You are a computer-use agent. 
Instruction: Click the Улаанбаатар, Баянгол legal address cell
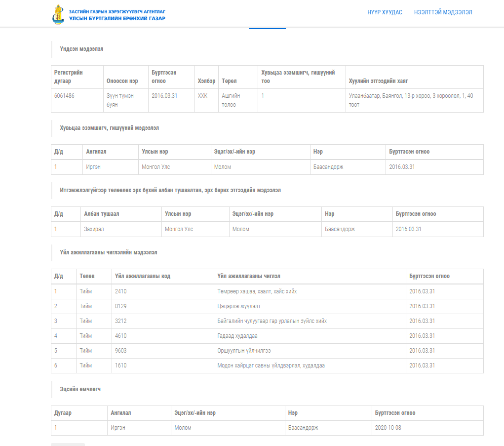pyautogui.click(x=411, y=100)
